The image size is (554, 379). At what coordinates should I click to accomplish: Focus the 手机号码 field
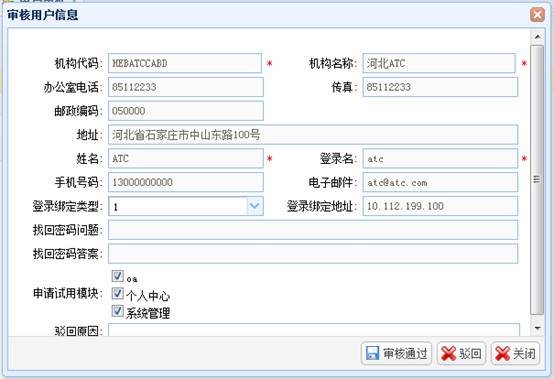point(186,182)
